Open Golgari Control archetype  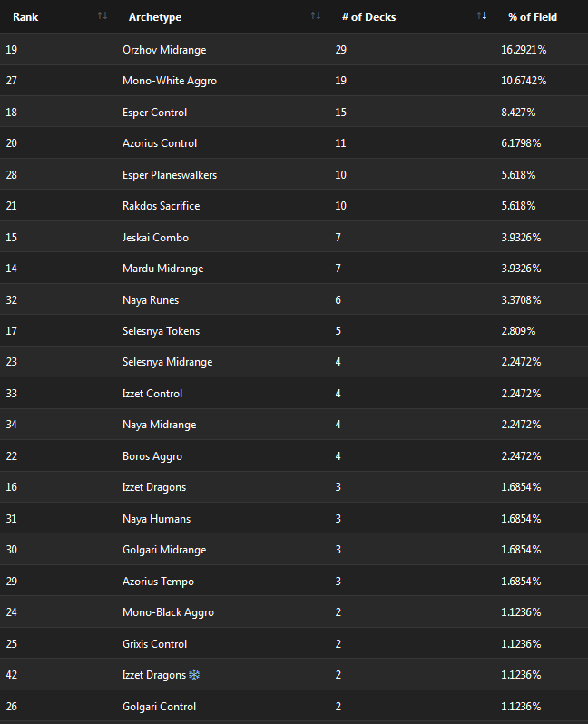[160, 707]
